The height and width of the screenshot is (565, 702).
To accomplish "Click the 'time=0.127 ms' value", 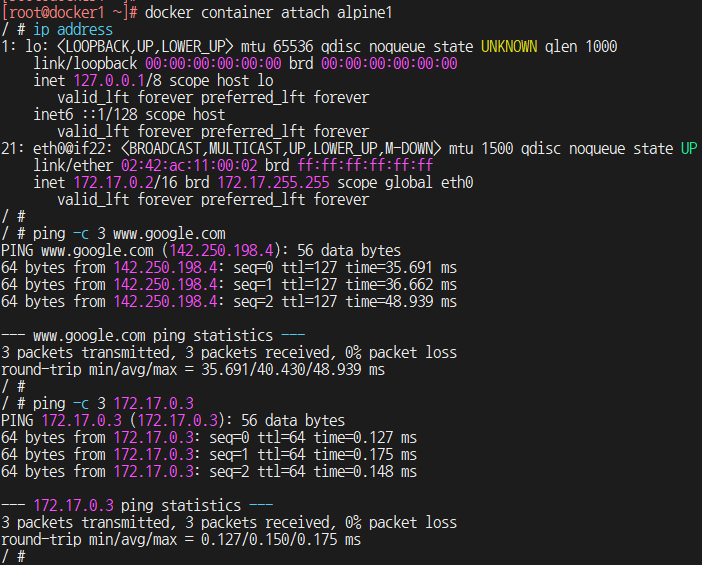I will (x=365, y=438).
